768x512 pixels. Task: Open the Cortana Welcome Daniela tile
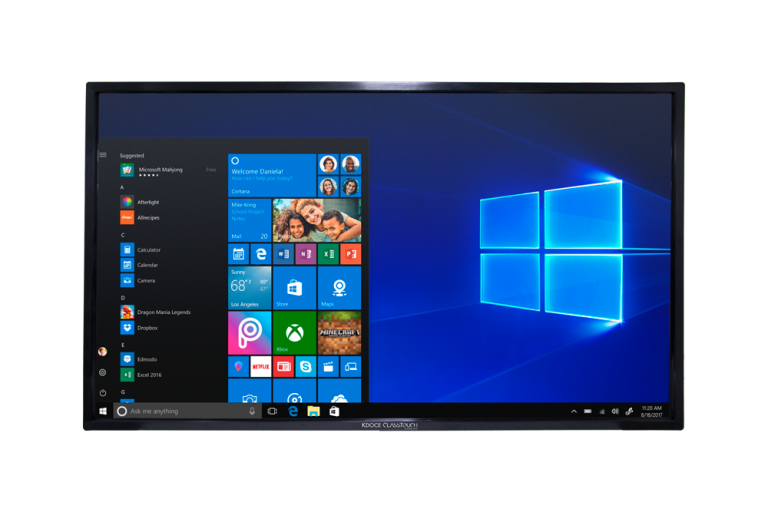272,175
